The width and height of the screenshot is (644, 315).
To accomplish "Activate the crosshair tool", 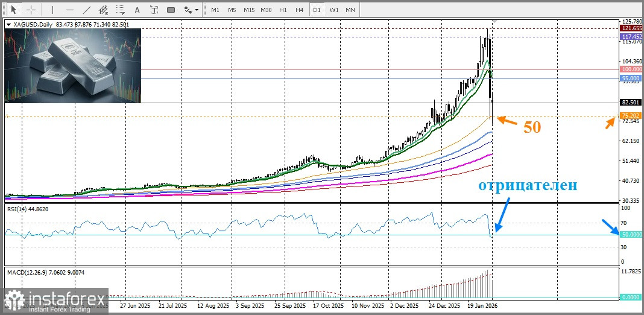I will click(31, 10).
